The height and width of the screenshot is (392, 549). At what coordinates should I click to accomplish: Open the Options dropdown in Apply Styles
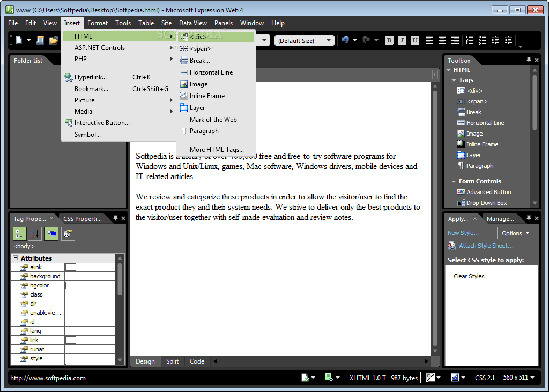pos(516,233)
